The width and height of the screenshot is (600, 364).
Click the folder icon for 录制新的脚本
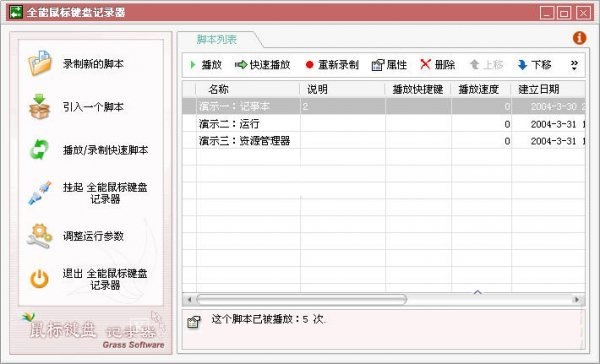39,63
